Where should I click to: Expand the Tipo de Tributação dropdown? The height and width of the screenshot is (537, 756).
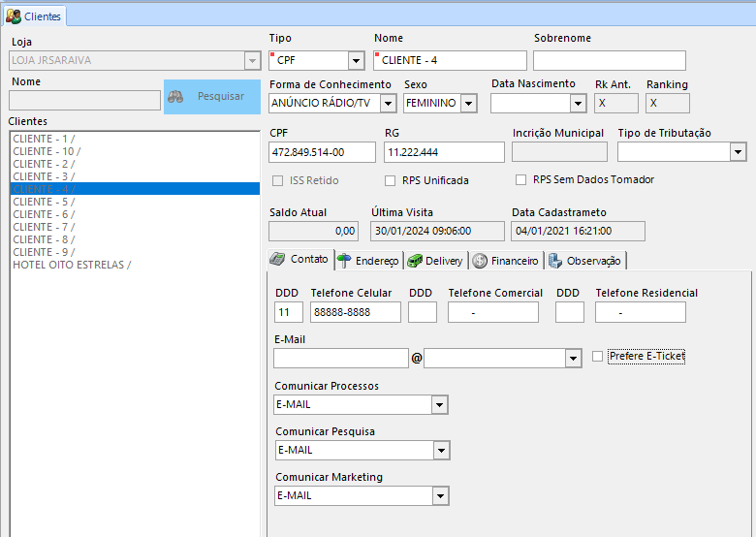[x=738, y=152]
